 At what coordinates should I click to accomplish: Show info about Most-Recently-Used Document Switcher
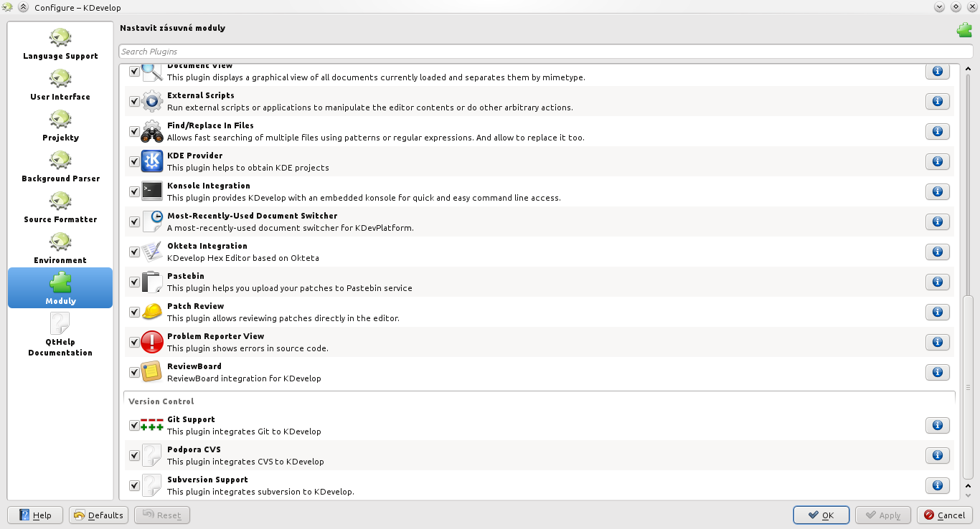(937, 221)
